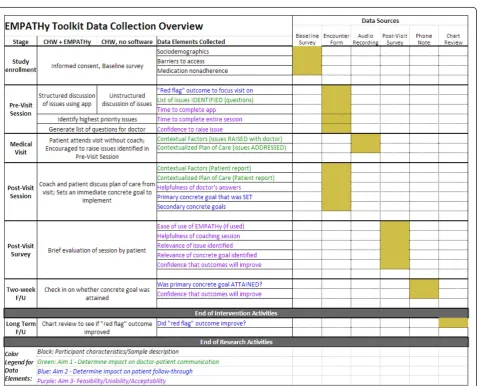478x386 pixels.
Task: Click Brief evaluation of session by patient
Action: pos(97,250)
